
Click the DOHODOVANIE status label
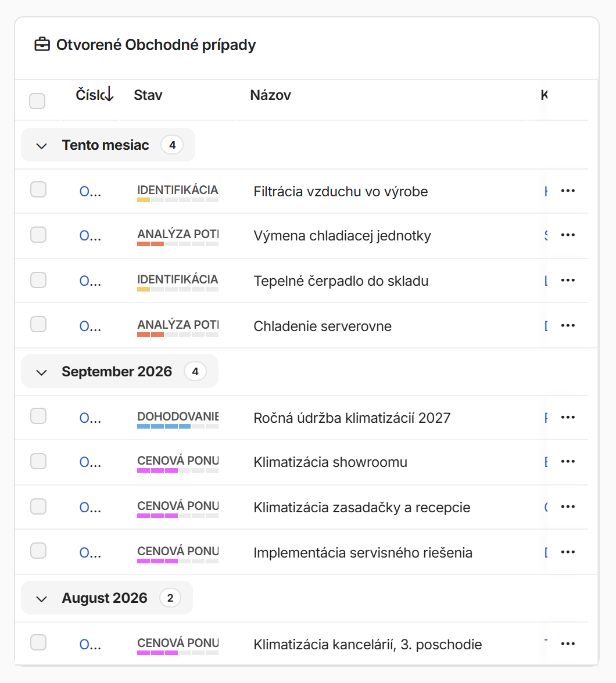click(x=178, y=416)
